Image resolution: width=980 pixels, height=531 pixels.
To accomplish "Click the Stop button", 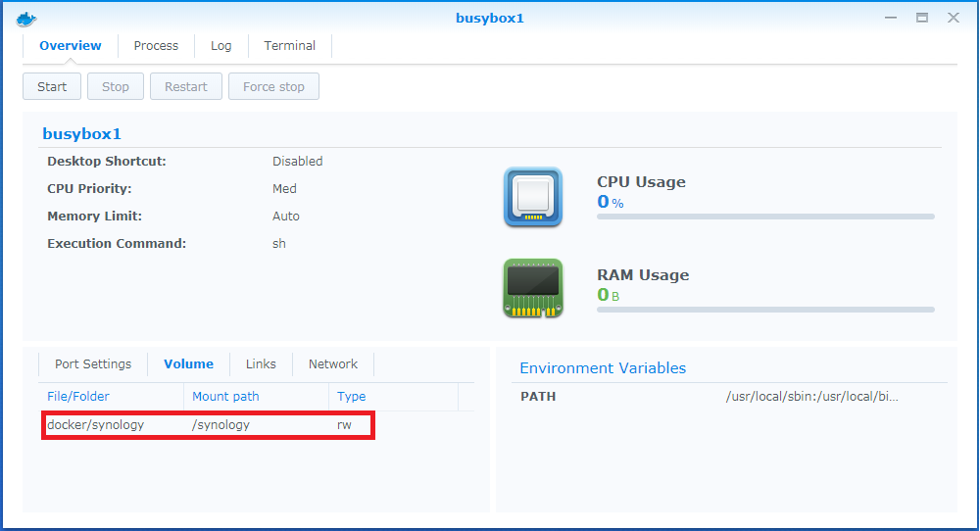I will coord(116,86).
